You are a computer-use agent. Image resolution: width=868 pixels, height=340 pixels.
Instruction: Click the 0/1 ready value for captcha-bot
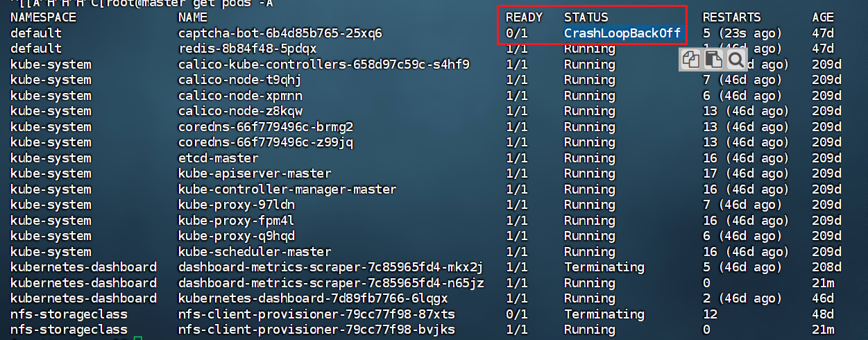pyautogui.click(x=517, y=33)
